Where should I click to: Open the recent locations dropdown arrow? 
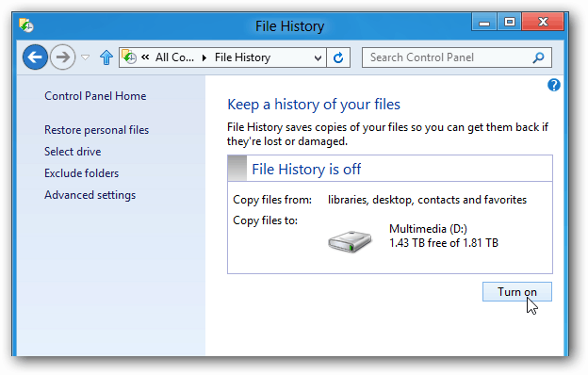pos(86,57)
